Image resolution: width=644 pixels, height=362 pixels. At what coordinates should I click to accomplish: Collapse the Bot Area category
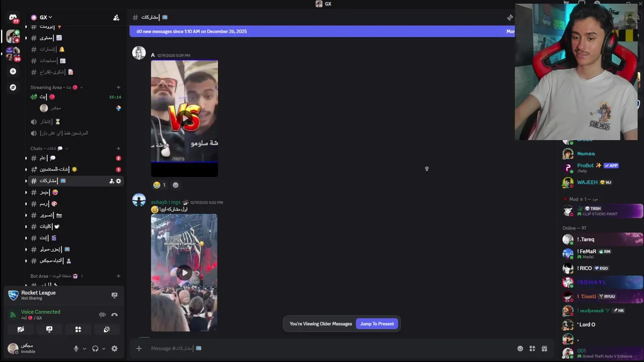coord(56,276)
